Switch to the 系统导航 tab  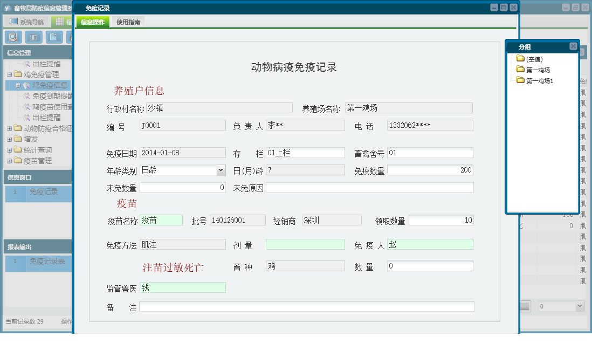[27, 22]
